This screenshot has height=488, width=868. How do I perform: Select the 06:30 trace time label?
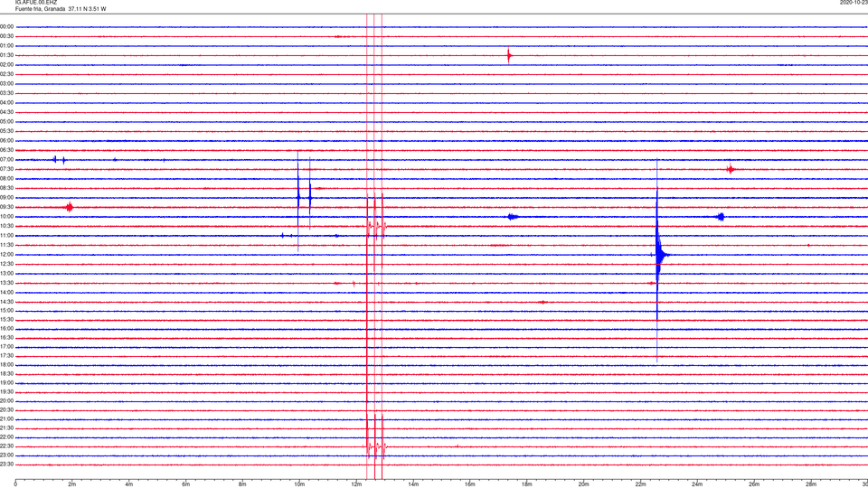[x=6, y=151]
